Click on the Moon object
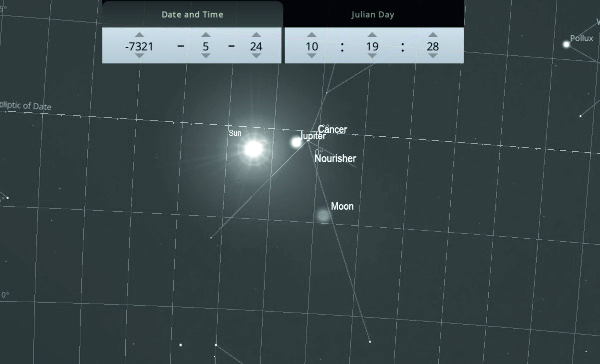 click(323, 215)
